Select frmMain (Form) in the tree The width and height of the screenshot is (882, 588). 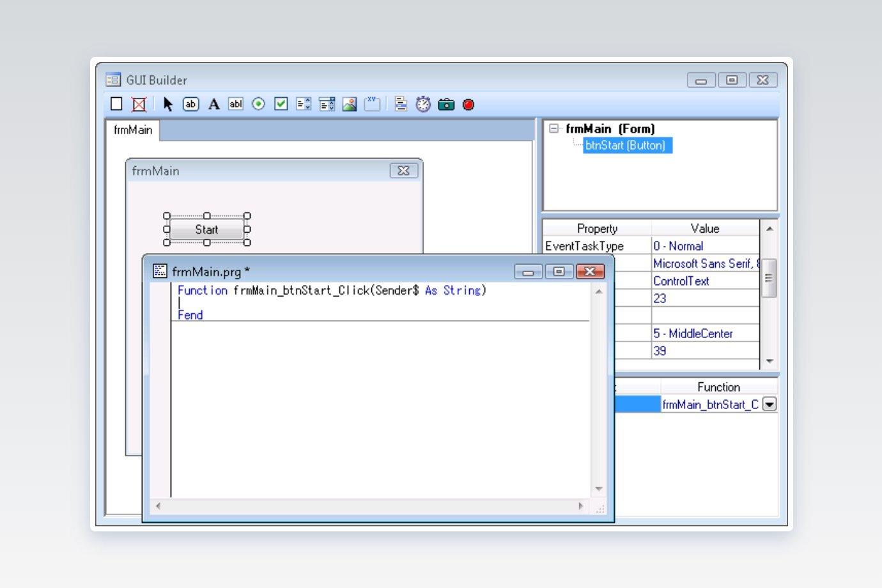coord(610,128)
